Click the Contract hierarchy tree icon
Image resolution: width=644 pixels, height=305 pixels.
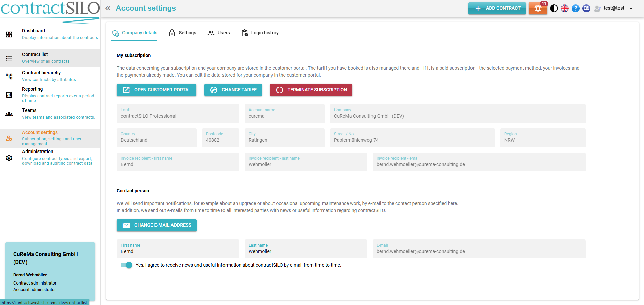[9, 76]
